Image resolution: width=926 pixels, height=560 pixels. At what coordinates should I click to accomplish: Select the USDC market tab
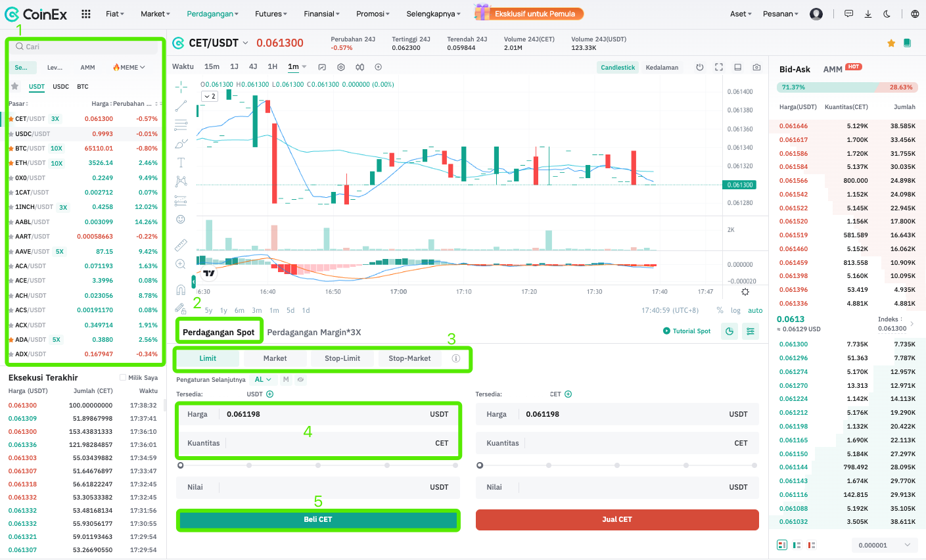coord(61,86)
